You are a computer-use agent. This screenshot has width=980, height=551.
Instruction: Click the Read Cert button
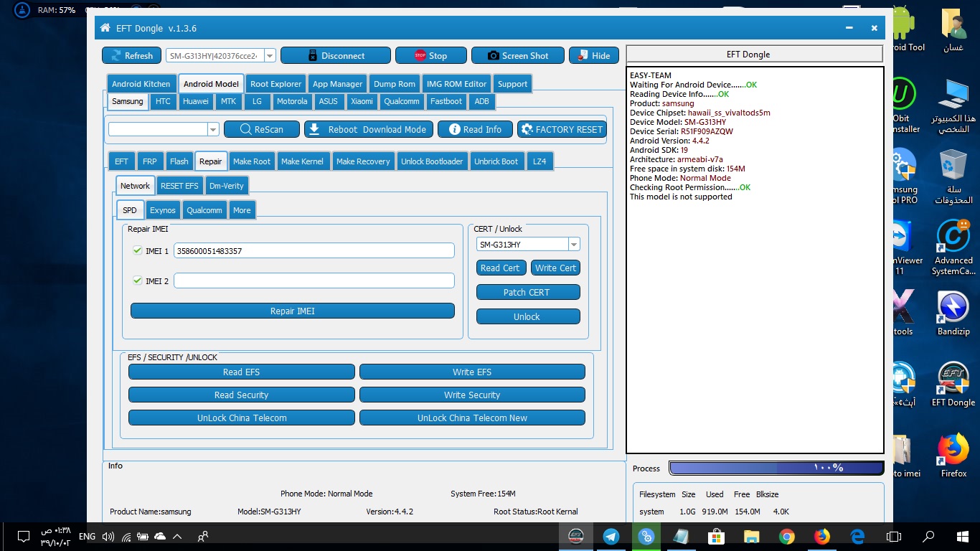pos(500,268)
